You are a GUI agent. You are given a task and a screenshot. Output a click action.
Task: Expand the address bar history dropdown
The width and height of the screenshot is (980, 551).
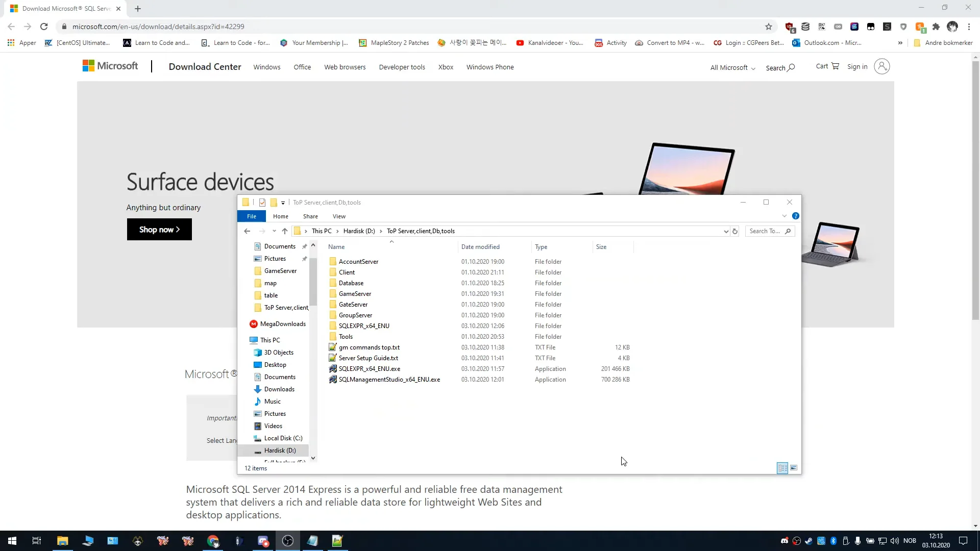[726, 231]
